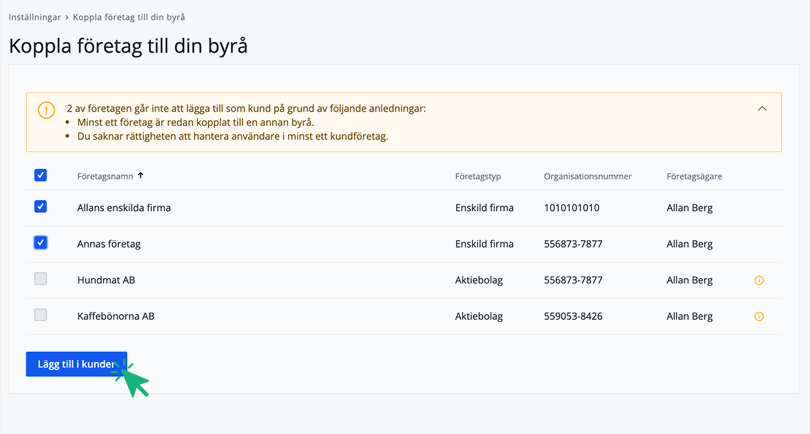Sort table by Företagsnamn column header
Screen dimensions: 810x434
(x=103, y=176)
